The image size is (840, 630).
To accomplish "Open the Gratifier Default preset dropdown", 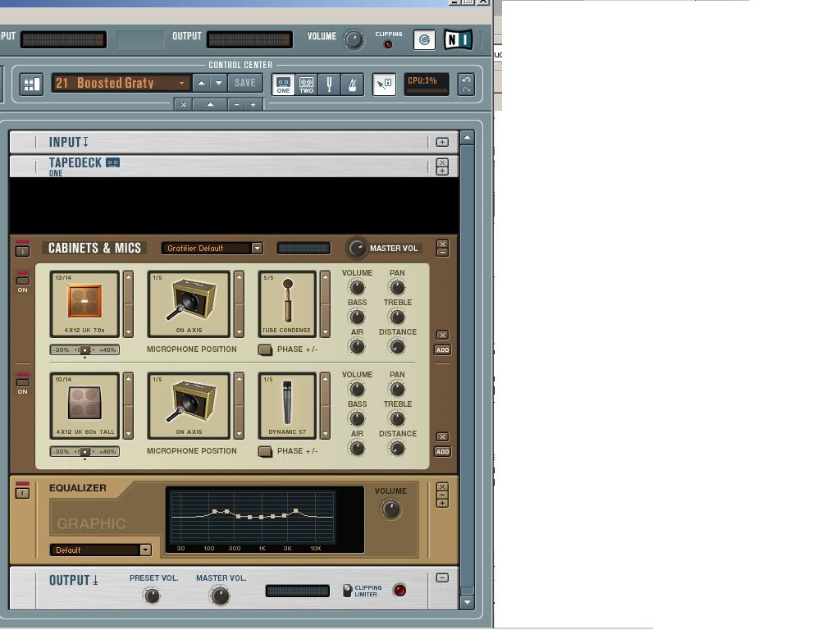I will [257, 248].
